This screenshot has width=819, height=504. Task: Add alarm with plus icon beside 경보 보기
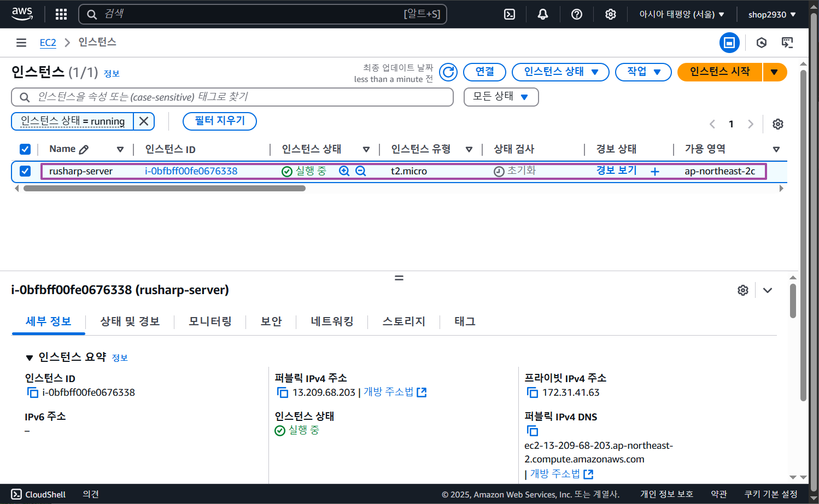tap(654, 172)
